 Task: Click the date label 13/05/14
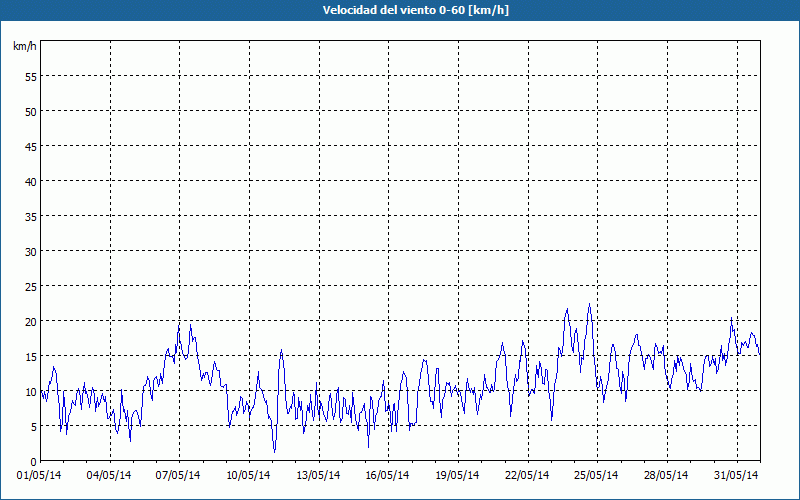(x=318, y=475)
